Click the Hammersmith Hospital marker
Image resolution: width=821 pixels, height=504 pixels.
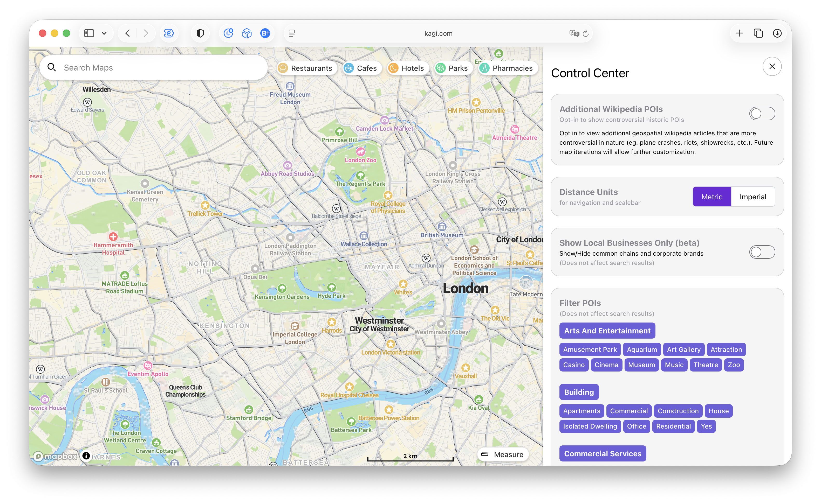113,237
